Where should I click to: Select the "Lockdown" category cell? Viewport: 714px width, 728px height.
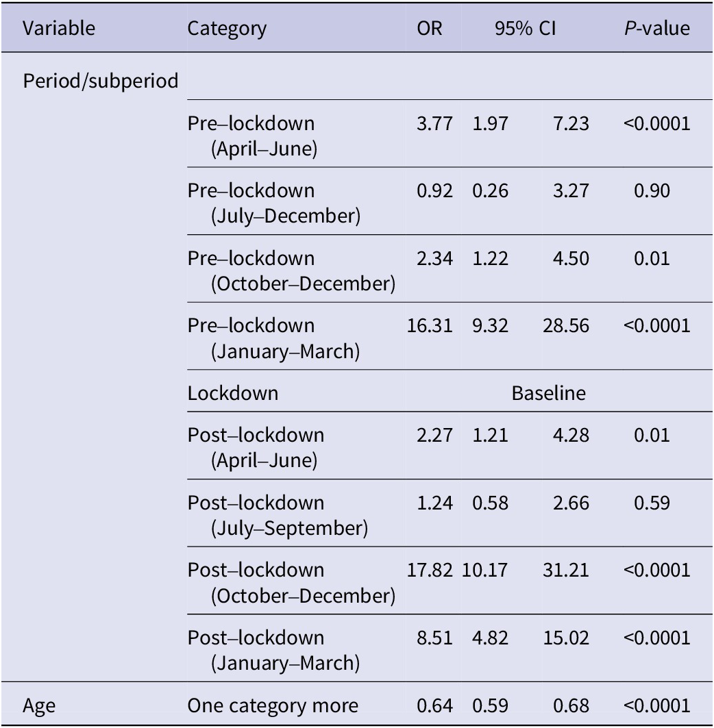[x=233, y=393]
